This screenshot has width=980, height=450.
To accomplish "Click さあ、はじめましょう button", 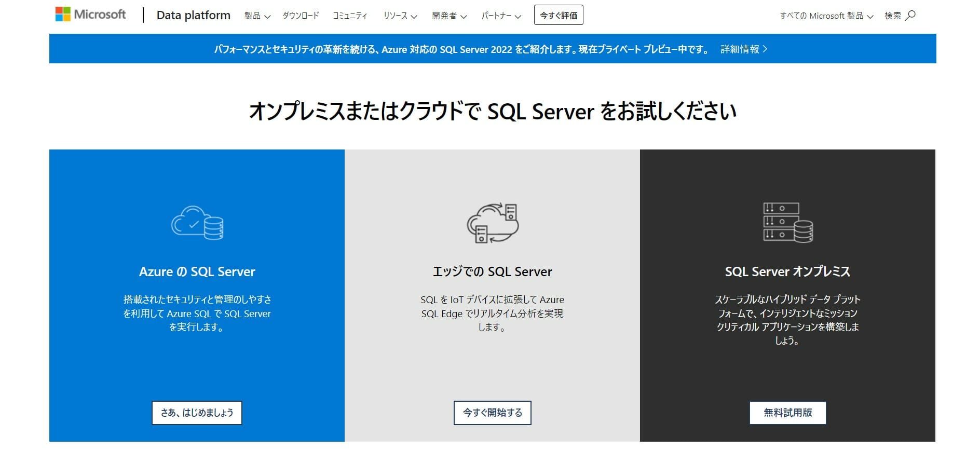I will click(197, 413).
